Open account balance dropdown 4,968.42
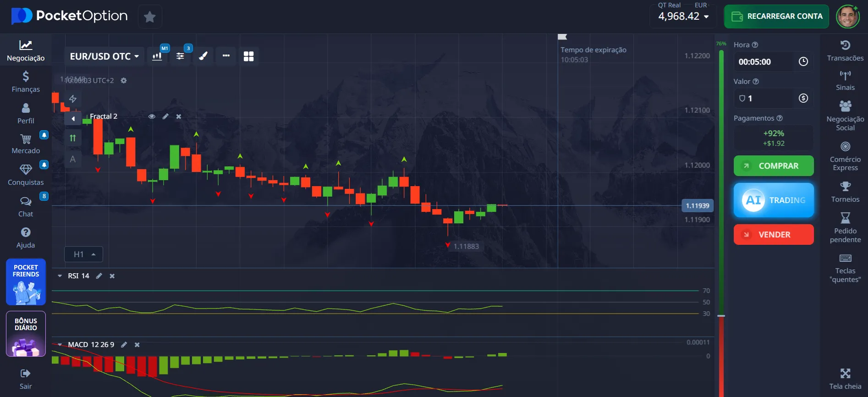Screen dimensions: 868x397 point(683,17)
